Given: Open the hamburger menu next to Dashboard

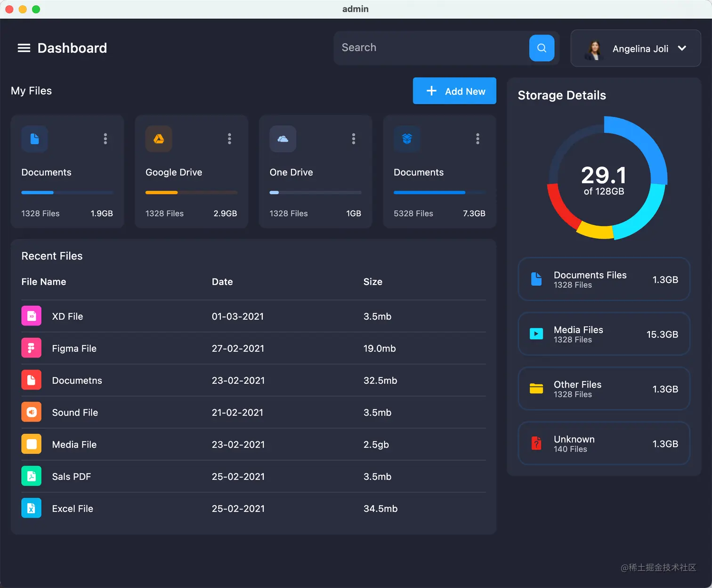Looking at the screenshot, I should 24,48.
